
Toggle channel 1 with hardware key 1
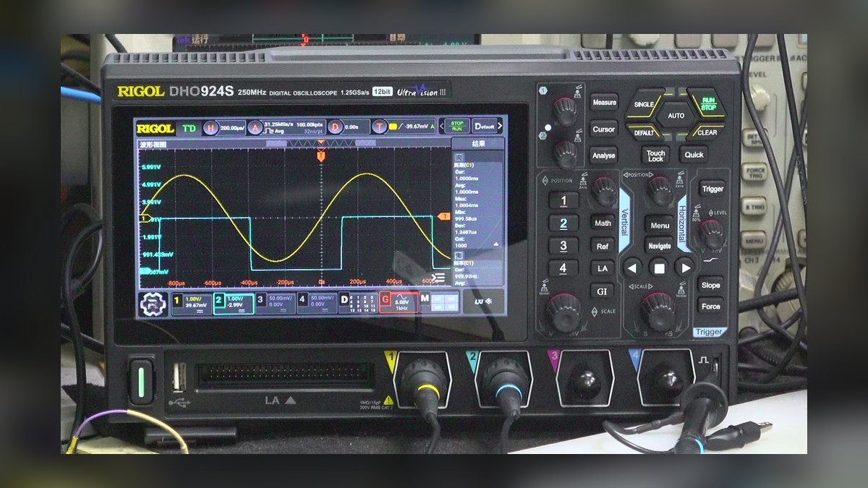(563, 201)
